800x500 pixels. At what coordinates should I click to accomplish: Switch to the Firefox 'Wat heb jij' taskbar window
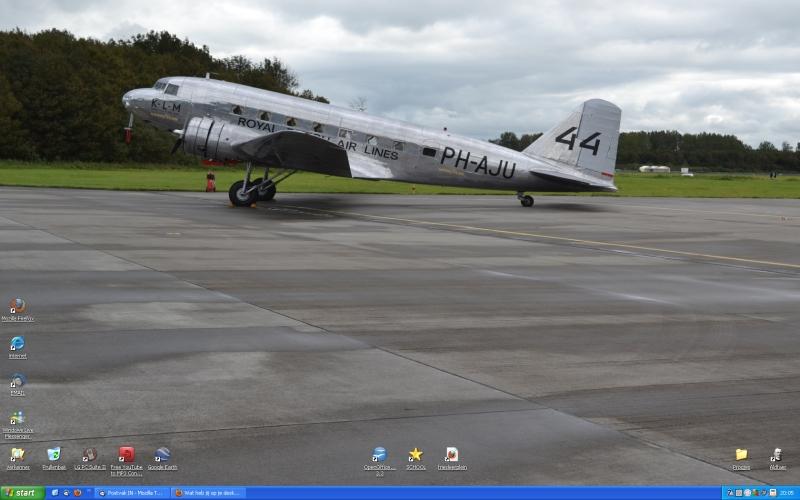click(x=209, y=493)
